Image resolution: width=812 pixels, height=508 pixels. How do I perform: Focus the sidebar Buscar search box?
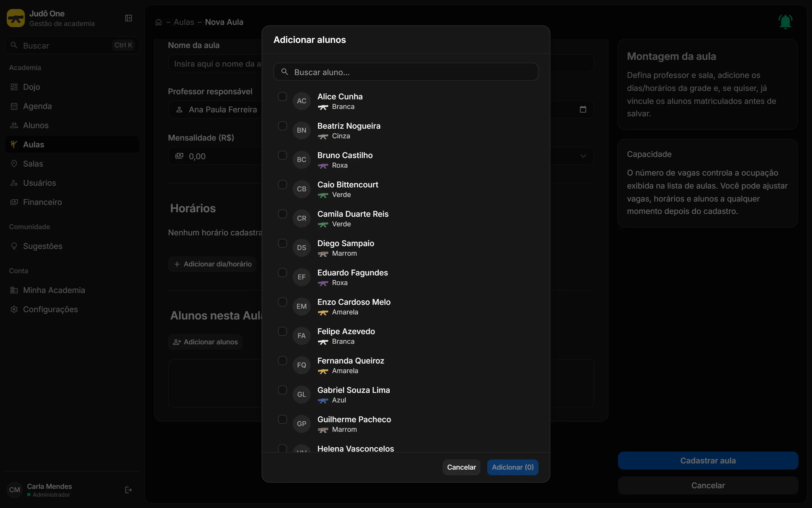coord(72,45)
